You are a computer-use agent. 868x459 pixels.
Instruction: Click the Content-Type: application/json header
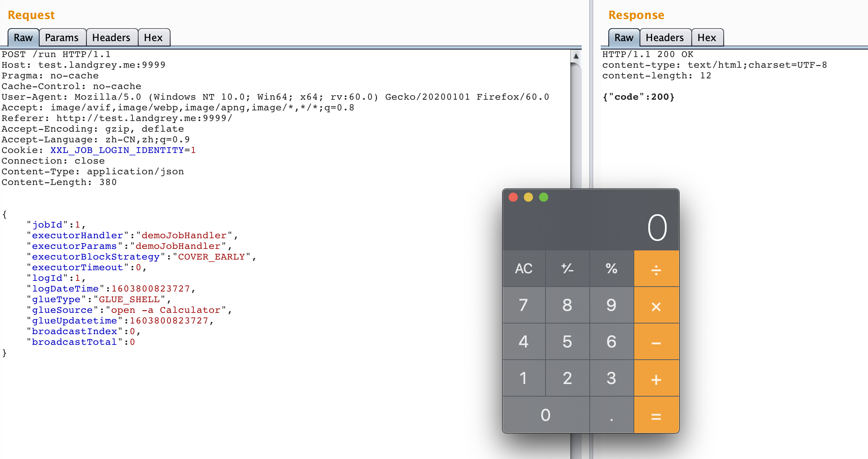pos(93,172)
